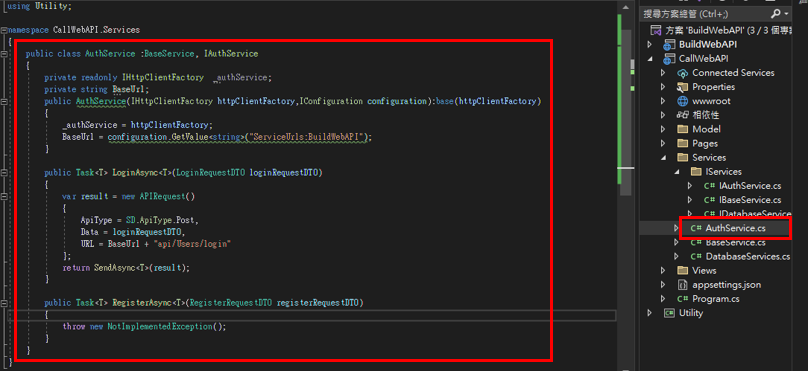Expand the Utility project arrow

[x=649, y=313]
